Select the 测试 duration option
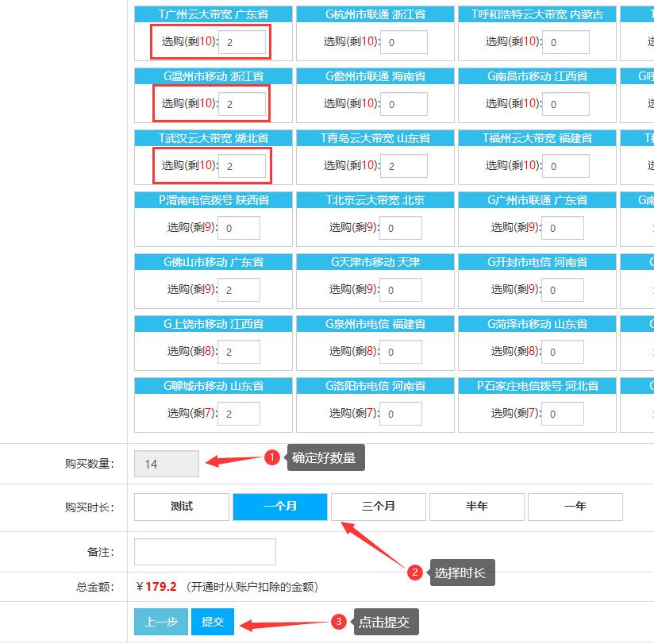Screen dimensions: 654x644 coord(181,507)
